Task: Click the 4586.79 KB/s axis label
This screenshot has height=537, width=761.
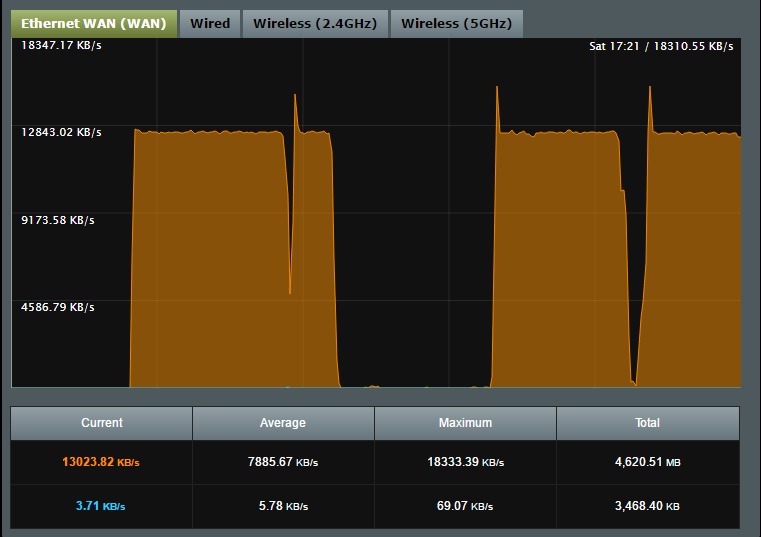Action: (x=58, y=307)
